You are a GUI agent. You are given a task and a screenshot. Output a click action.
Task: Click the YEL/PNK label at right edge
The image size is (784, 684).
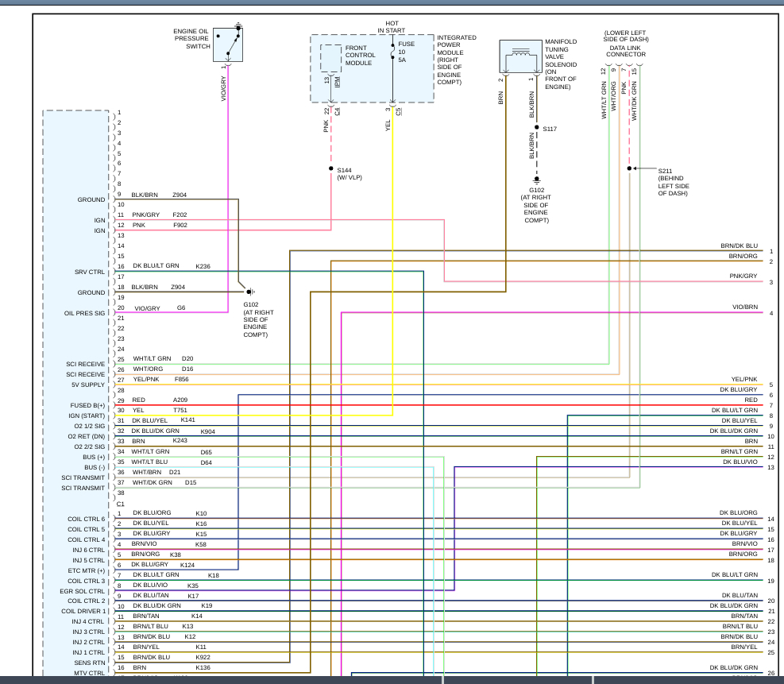click(743, 380)
